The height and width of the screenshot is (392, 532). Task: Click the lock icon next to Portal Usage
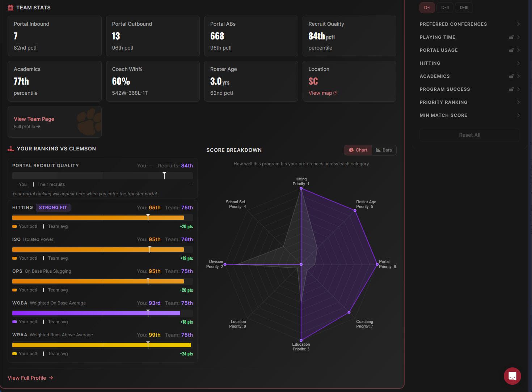coord(511,50)
